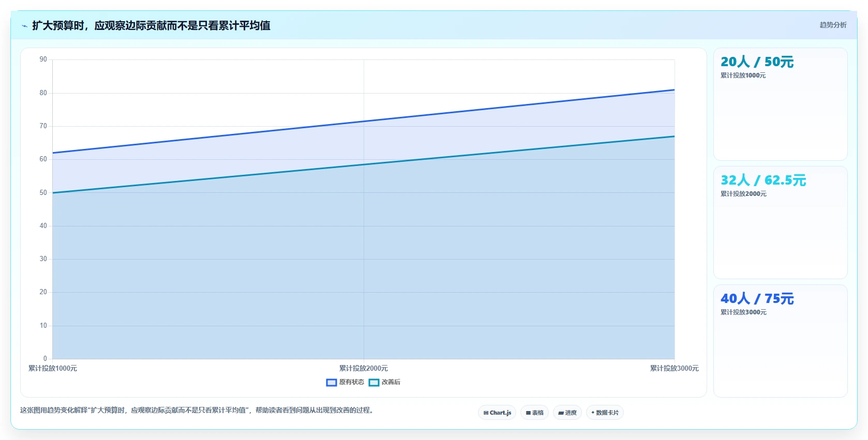The height and width of the screenshot is (440, 868).
Task: Click the 累计投放2000元 subtitle in the data card
Action: [x=743, y=194]
